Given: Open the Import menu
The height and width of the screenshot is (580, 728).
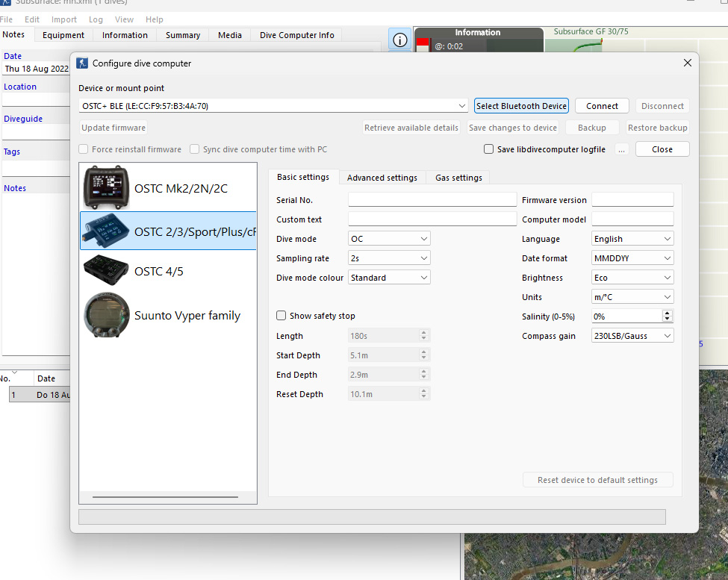Looking at the screenshot, I should click(64, 19).
